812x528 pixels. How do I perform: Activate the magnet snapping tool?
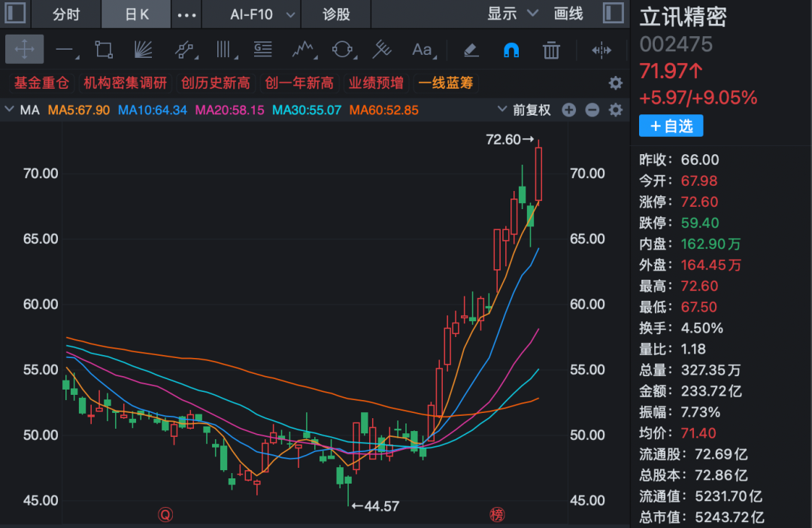[x=511, y=50]
